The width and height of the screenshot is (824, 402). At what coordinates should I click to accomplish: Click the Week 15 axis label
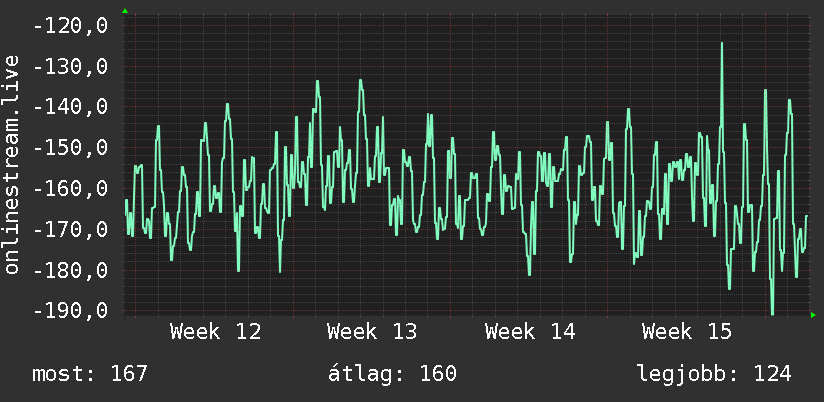(687, 332)
